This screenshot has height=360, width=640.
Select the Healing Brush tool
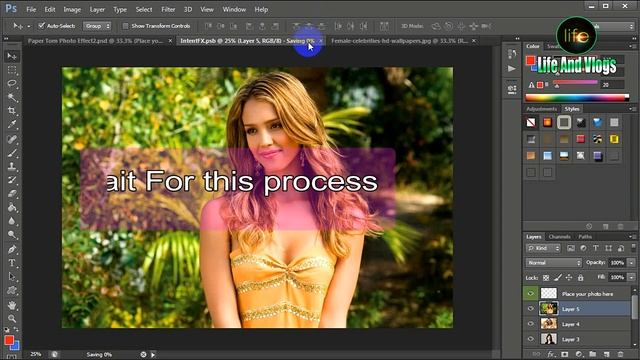(x=12, y=139)
